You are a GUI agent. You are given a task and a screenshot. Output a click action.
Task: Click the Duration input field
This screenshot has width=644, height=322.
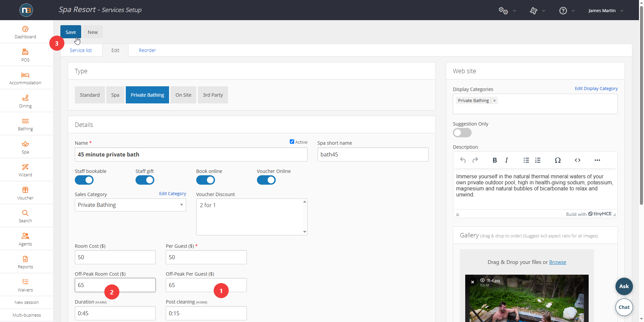pyautogui.click(x=115, y=313)
